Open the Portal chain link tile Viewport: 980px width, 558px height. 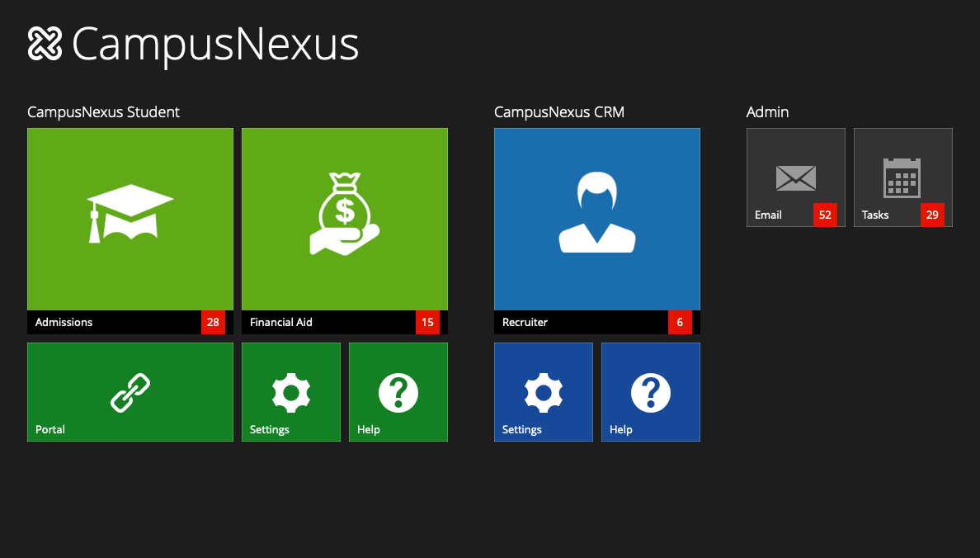[130, 391]
